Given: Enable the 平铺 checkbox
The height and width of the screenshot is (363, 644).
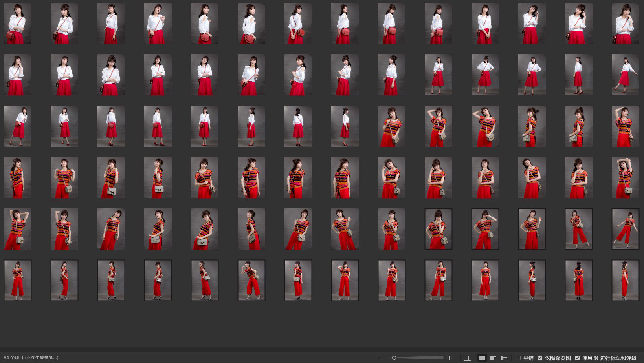Looking at the screenshot, I should (x=518, y=358).
